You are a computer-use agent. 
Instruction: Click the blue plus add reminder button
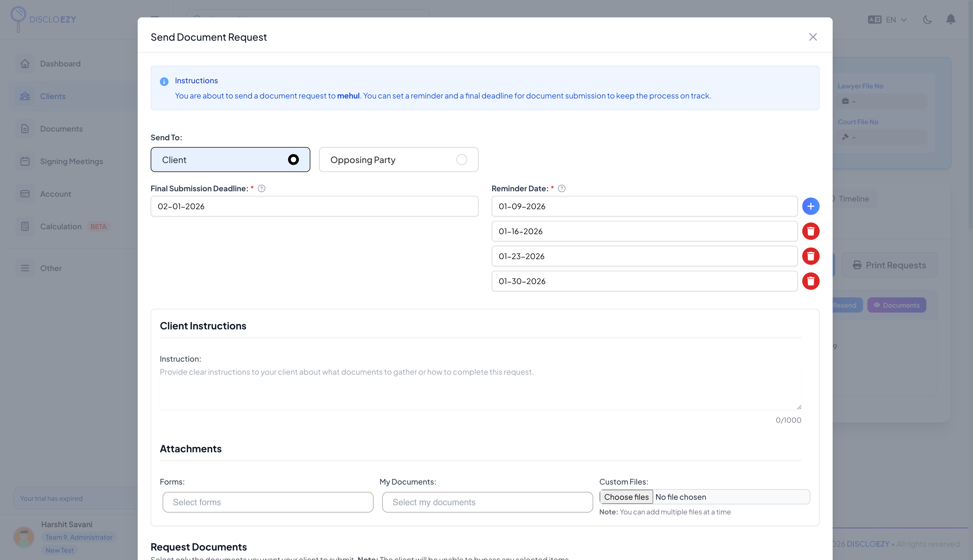[810, 206]
